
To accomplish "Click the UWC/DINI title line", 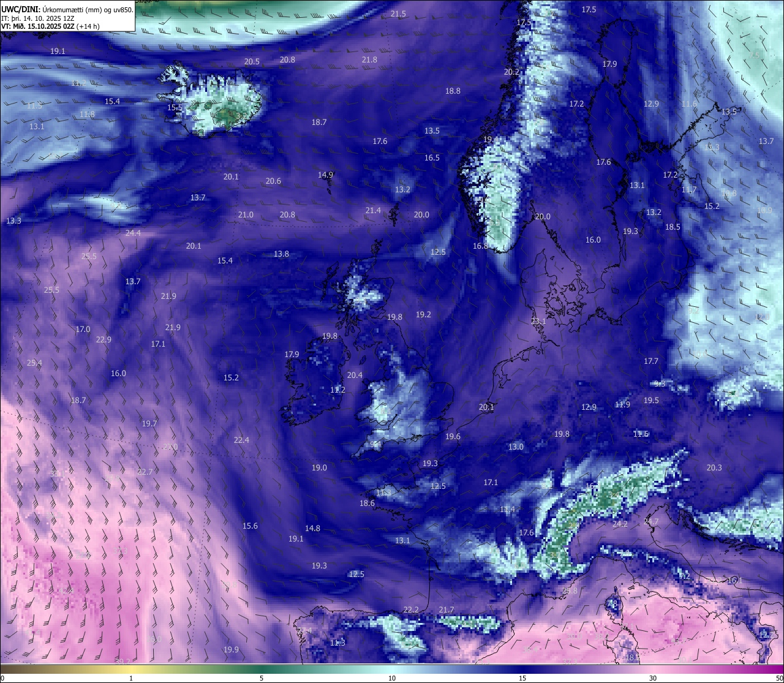I will tap(67, 9).
